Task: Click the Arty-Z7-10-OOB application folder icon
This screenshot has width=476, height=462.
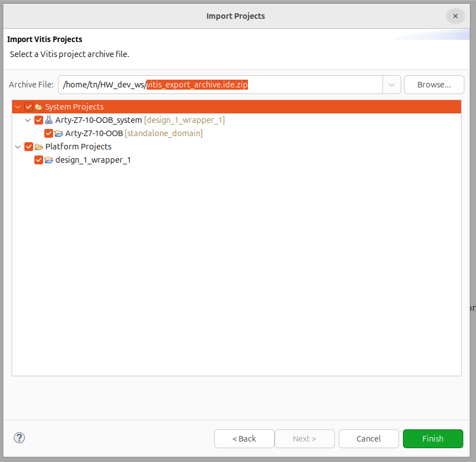Action: [59, 133]
